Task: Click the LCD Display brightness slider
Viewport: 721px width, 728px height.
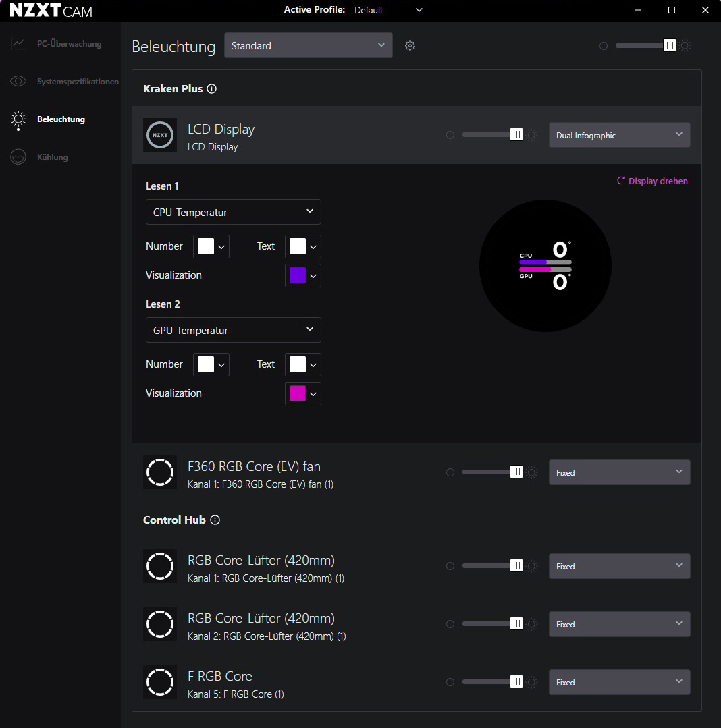Action: (x=492, y=135)
